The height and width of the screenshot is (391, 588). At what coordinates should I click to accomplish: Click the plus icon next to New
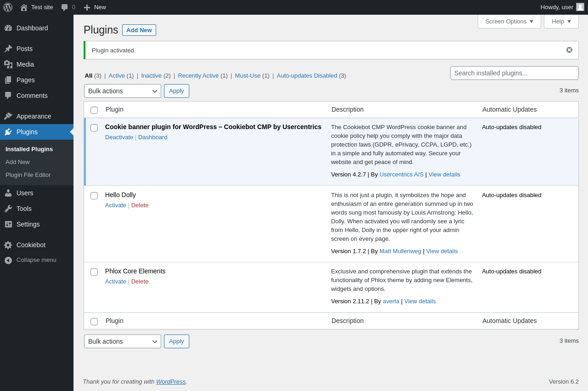click(x=87, y=7)
